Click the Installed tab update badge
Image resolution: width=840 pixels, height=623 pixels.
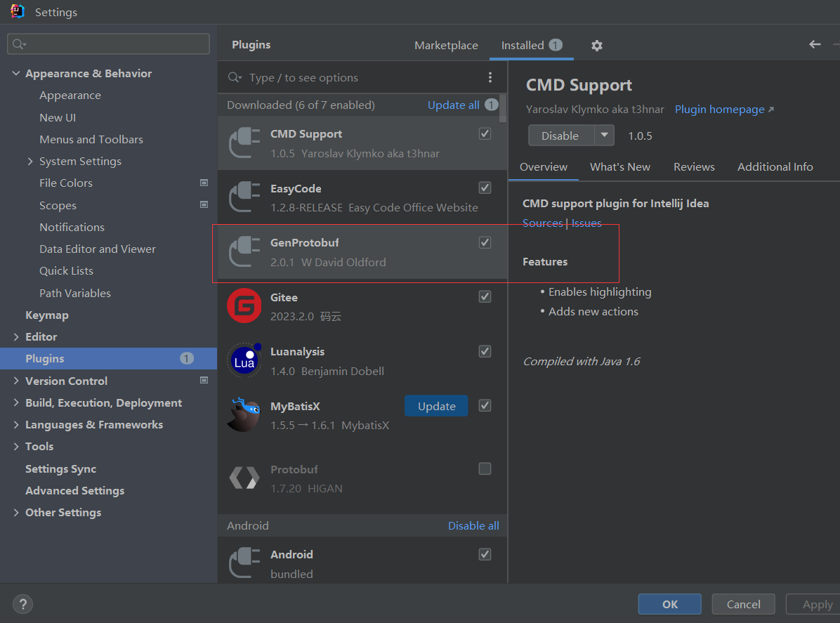[x=556, y=45]
